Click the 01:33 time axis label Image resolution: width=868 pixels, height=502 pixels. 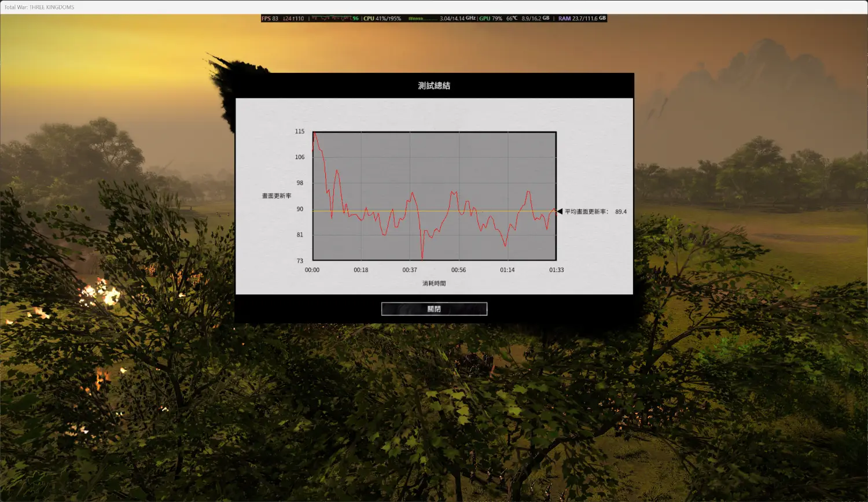pos(557,270)
